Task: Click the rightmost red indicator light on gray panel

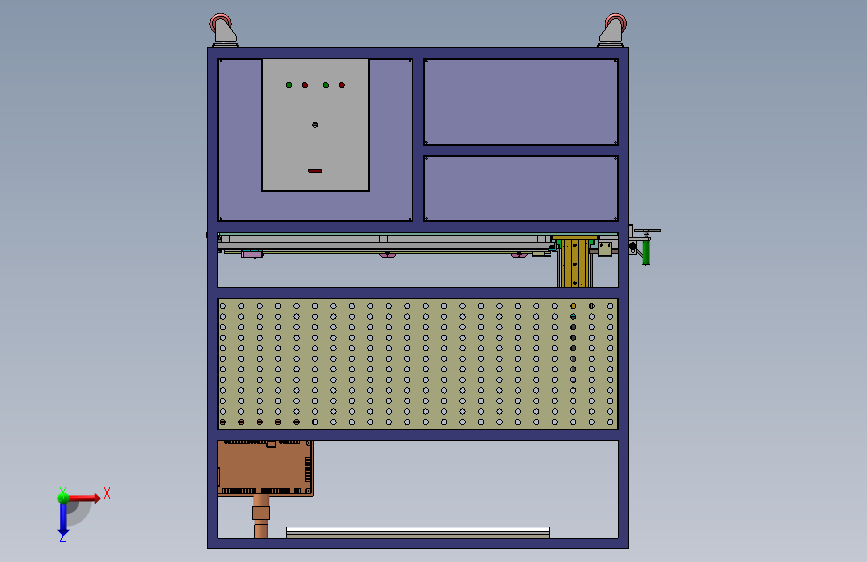Action: 342,85
